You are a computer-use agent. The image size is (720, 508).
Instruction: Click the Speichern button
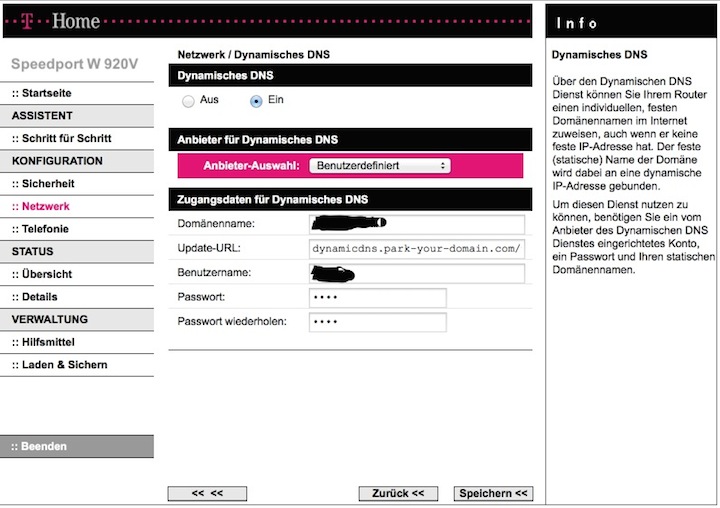click(493, 493)
